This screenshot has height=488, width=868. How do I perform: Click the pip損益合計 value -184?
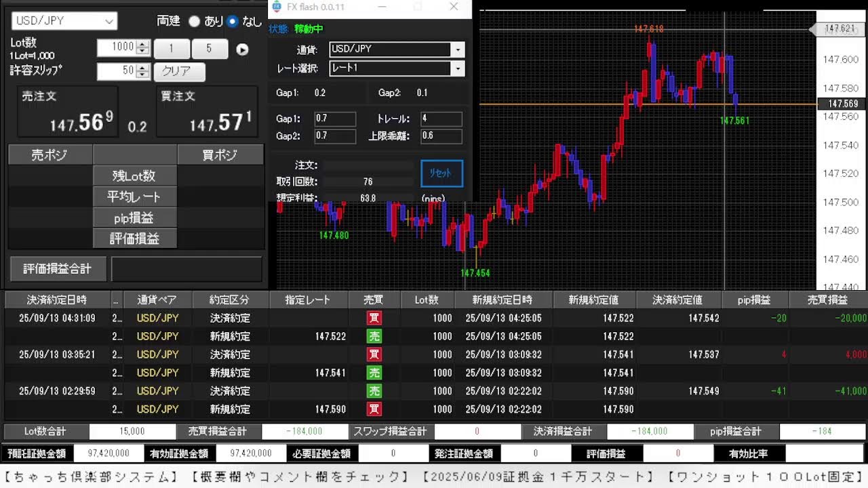click(x=823, y=431)
